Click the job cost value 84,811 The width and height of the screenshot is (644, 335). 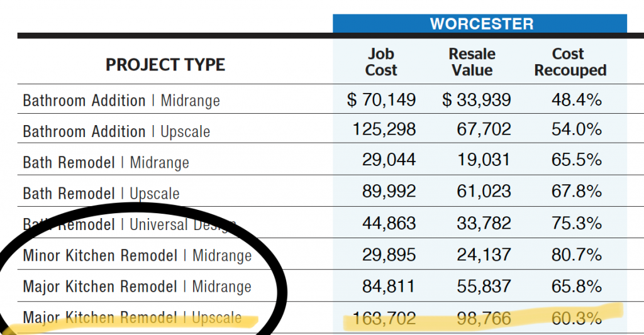(388, 287)
